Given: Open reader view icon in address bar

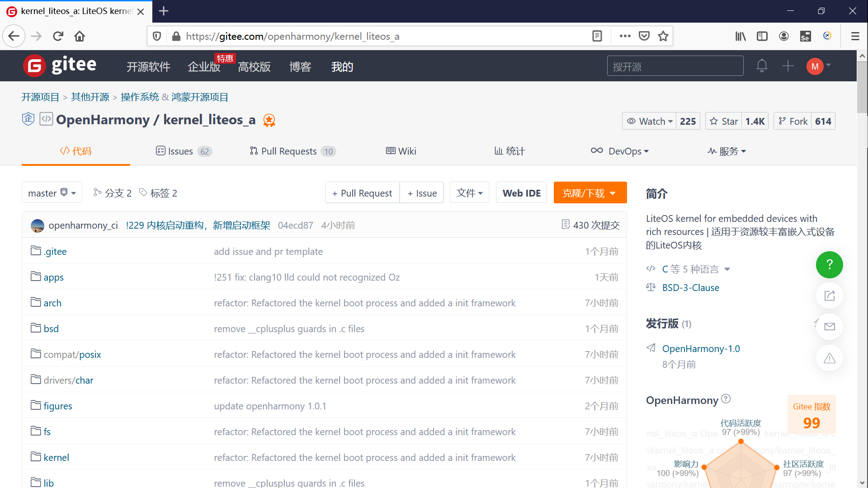Looking at the screenshot, I should [597, 36].
